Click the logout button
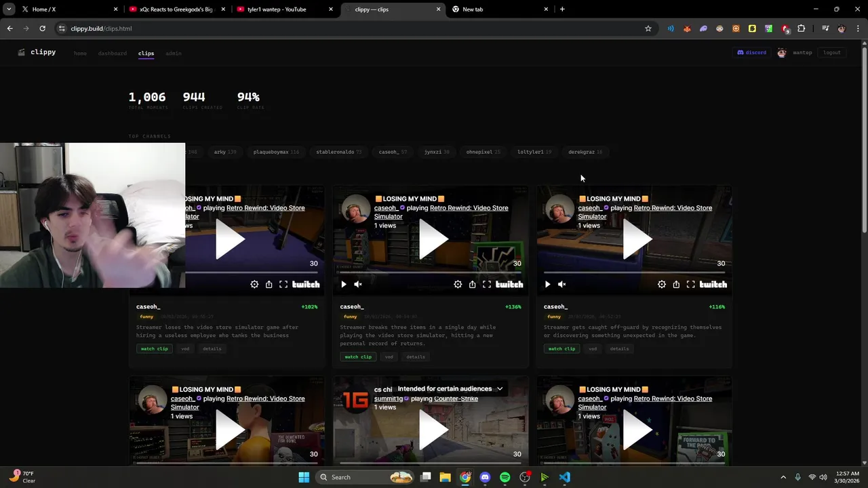 pos(832,52)
